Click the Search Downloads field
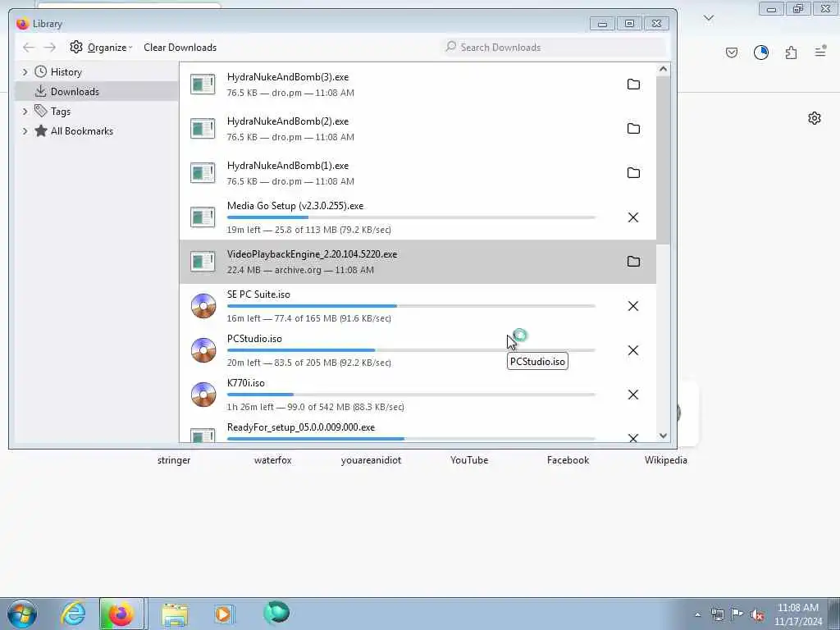This screenshot has width=840, height=630. click(x=554, y=47)
